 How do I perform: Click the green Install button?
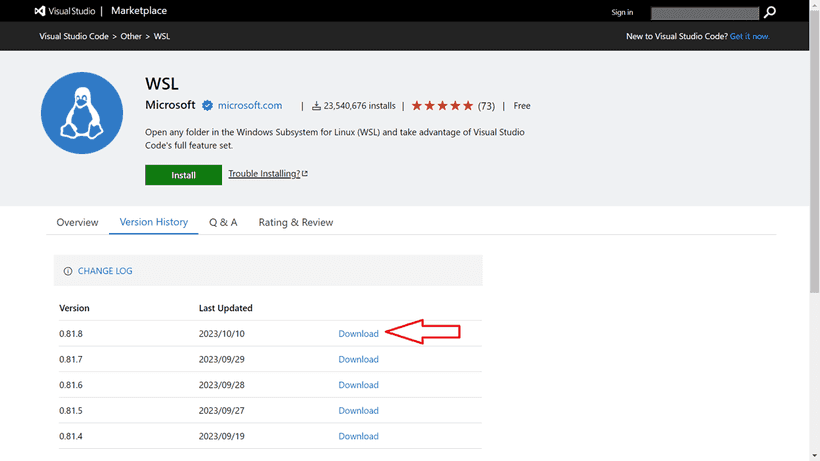click(x=184, y=175)
